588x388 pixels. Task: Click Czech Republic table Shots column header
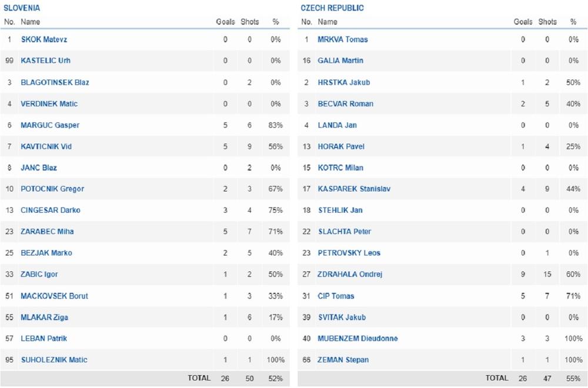coord(547,22)
